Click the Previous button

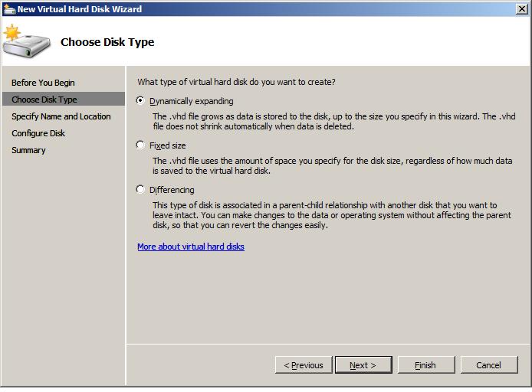click(304, 365)
